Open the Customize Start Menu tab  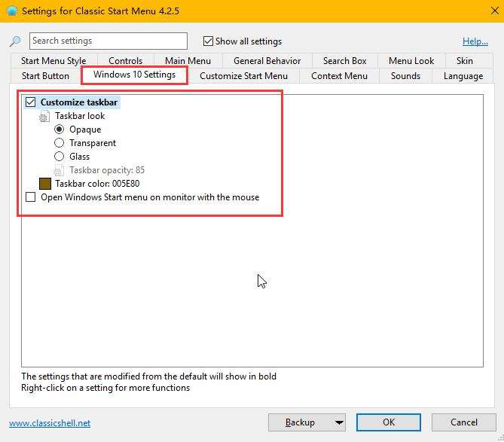coord(243,76)
